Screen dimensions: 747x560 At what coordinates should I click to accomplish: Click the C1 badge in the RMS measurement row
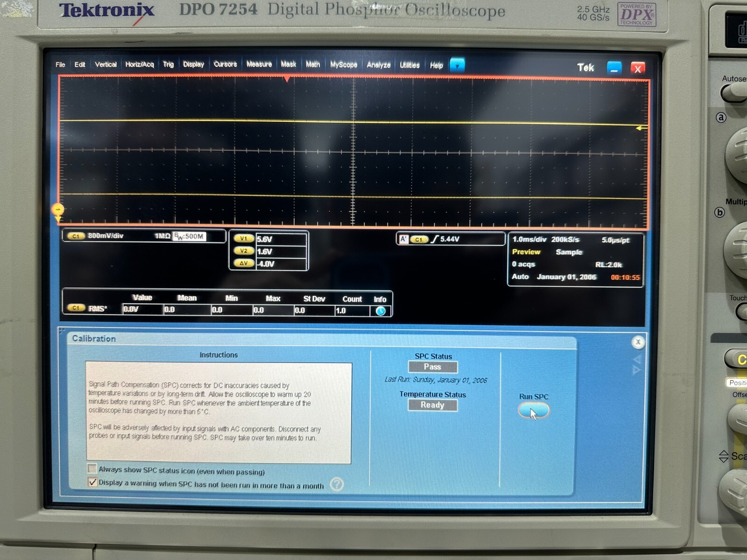(76, 308)
